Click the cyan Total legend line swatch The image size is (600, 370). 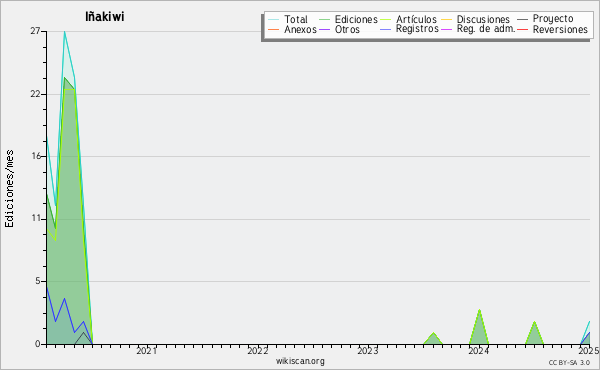click(274, 20)
